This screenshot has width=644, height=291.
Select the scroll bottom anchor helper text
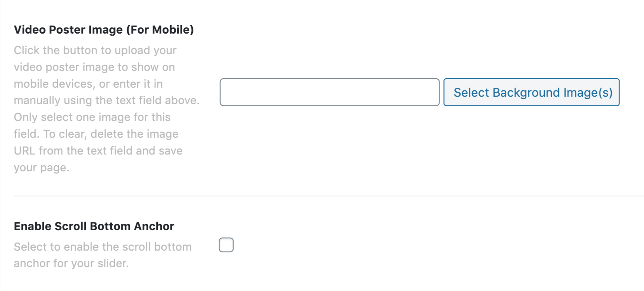(x=102, y=254)
